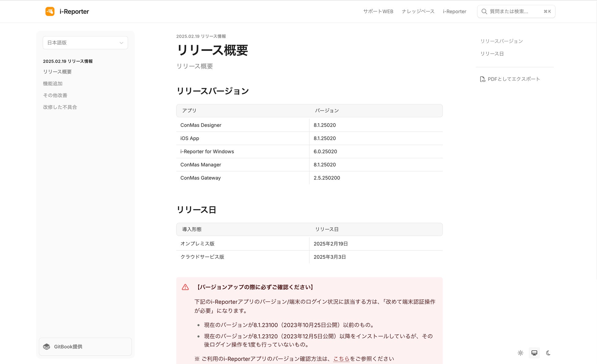
Task: Follow the こちら link in warning box
Action: [341, 359]
